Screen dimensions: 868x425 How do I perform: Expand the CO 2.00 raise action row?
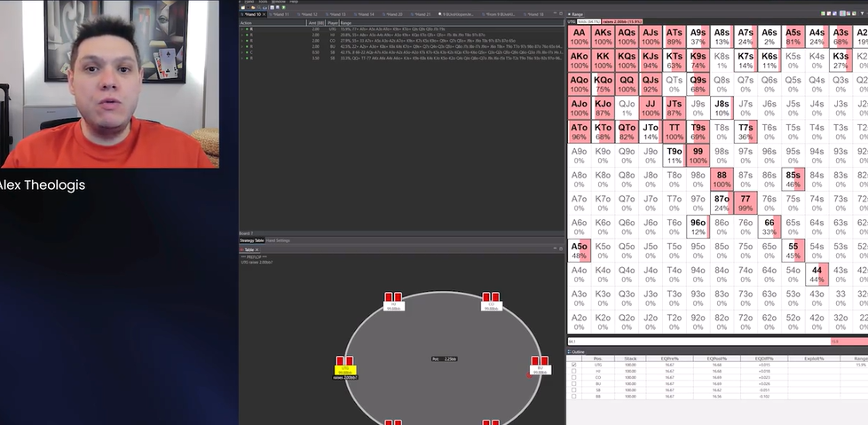[242, 41]
